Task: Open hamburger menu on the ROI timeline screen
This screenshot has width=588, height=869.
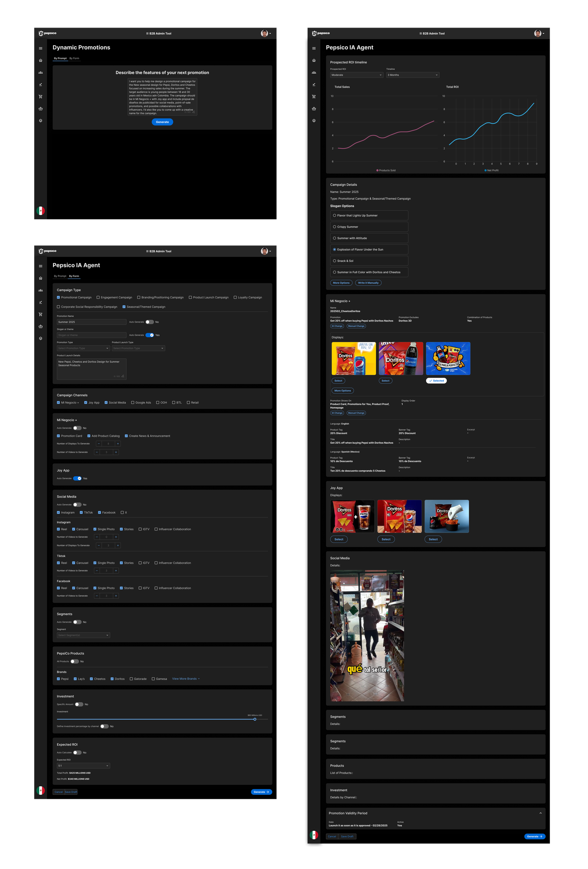Action: coord(314,48)
